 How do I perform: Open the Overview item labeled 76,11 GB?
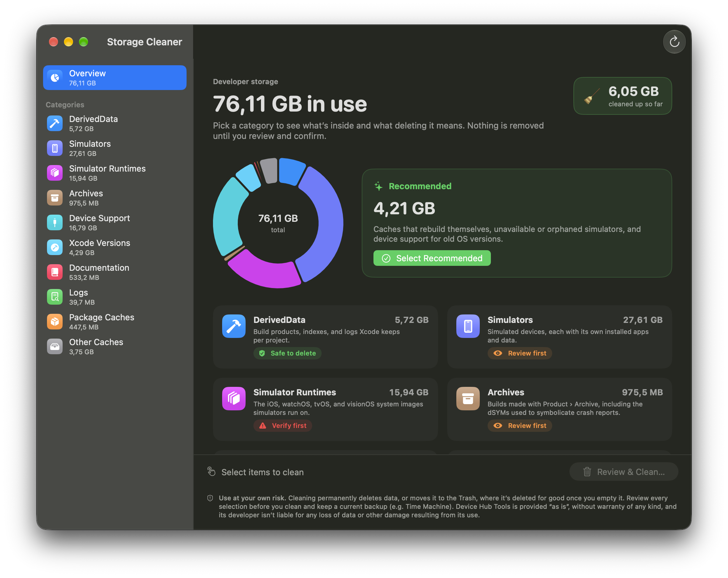(115, 78)
